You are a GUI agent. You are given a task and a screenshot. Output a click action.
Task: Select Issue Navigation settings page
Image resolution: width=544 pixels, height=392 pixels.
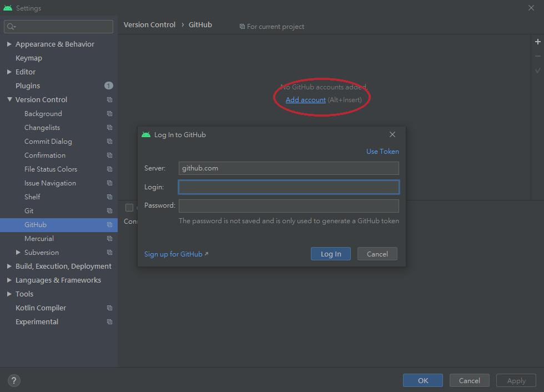[x=50, y=183]
